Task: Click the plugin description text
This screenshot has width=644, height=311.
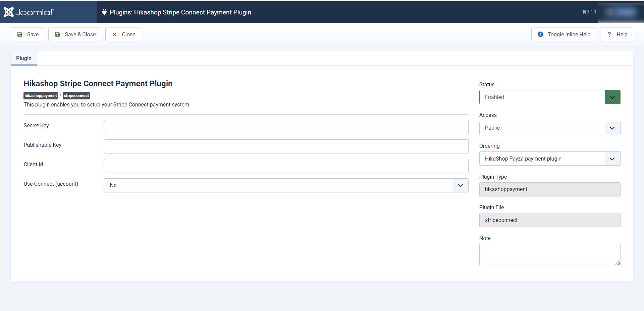Action: pos(106,105)
